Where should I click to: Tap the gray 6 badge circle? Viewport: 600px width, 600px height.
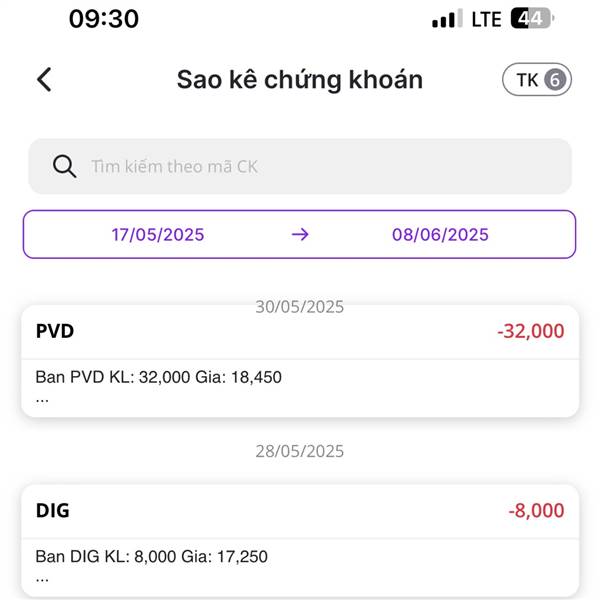[x=555, y=80]
